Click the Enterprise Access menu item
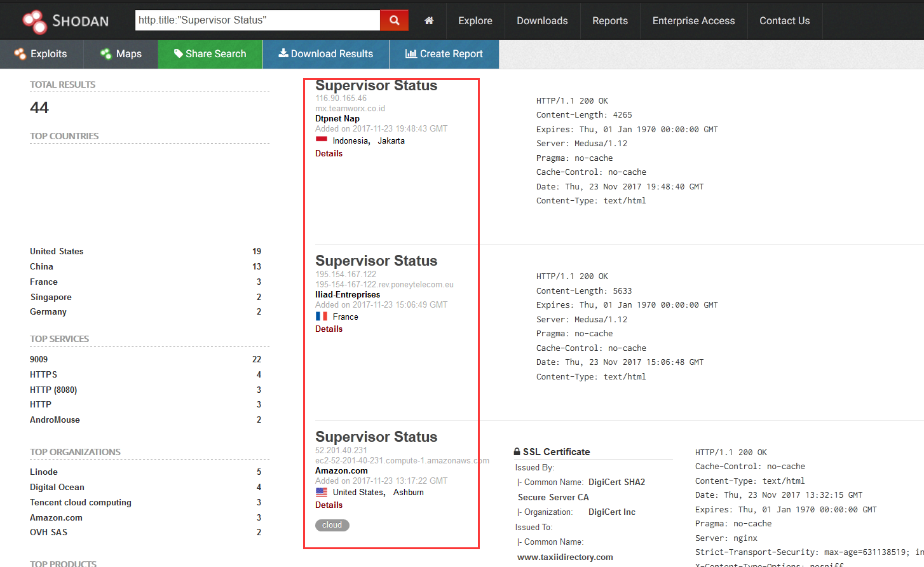Image resolution: width=924 pixels, height=567 pixels. [693, 20]
